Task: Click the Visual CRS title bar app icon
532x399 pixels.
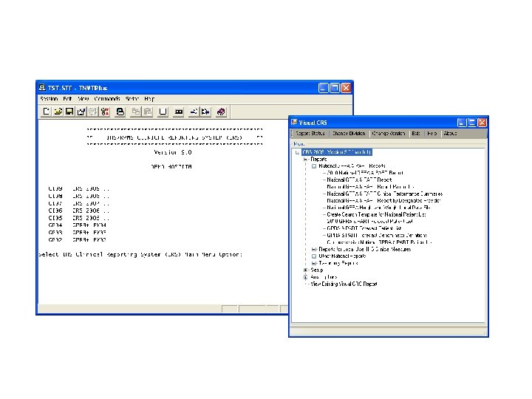Action: tap(294, 122)
